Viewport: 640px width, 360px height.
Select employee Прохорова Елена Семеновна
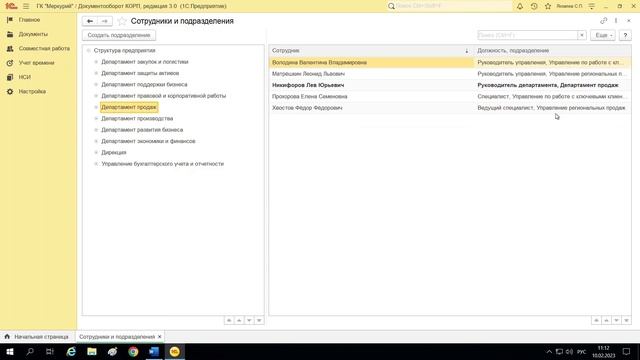tap(309, 97)
